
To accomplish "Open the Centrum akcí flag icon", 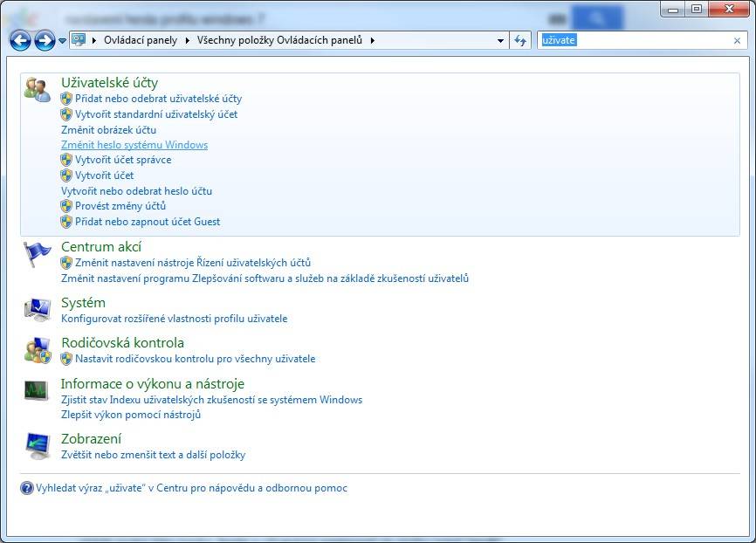I will [38, 254].
